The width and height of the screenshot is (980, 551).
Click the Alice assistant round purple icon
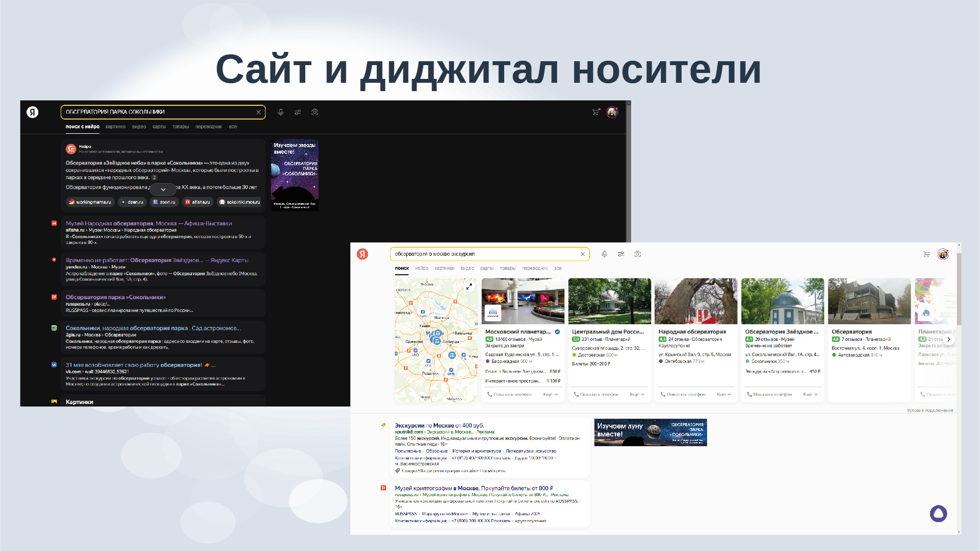coord(938,513)
